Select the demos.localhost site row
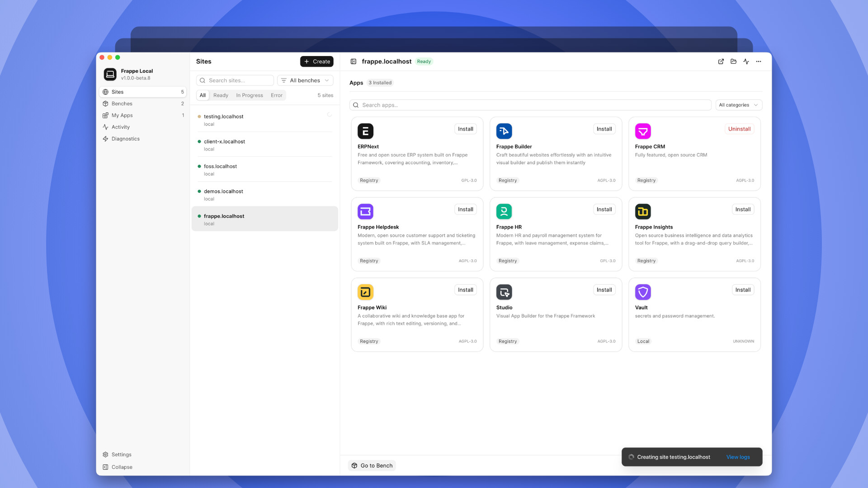Viewport: 868px width, 488px height. click(265, 194)
